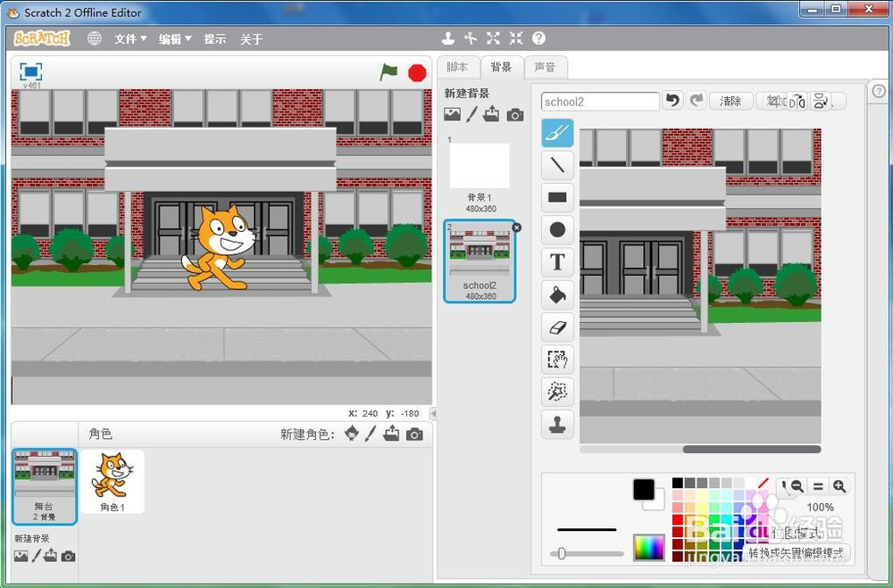Select the 角色1 cat sprite thumbnail
This screenshot has height=588, width=893.
113,482
